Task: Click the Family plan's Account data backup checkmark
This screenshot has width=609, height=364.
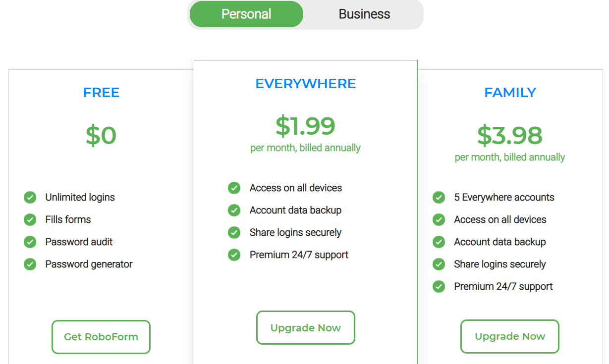Action: coord(439,242)
